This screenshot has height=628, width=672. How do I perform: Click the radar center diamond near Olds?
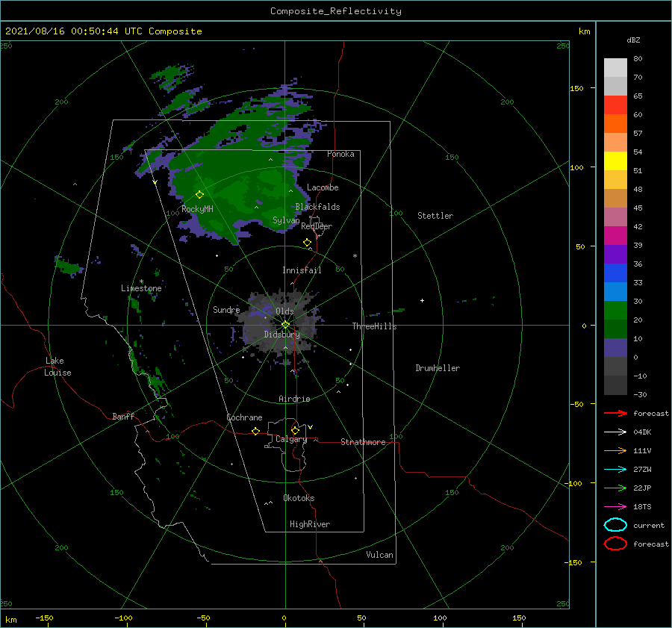285,325
